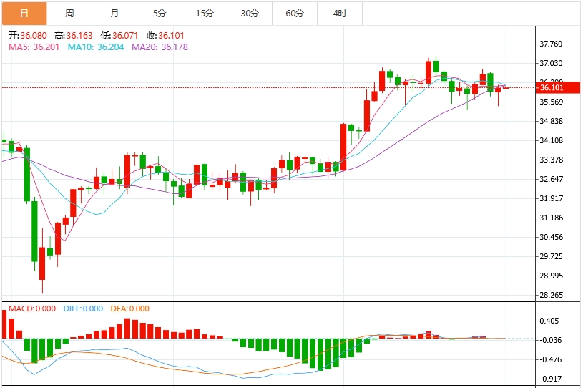This screenshot has width=588, height=388.
Task: Click the MA5: 36.201 indicator label
Action: coord(34,47)
